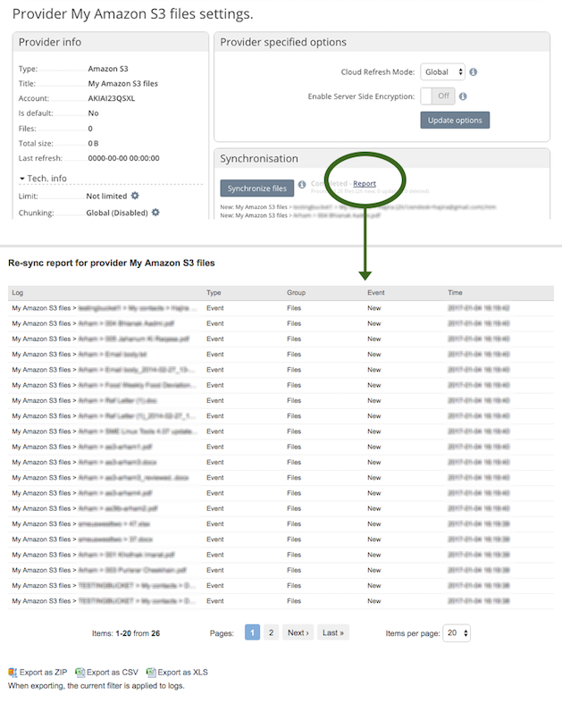Select page 1 in pagination
The image size is (562, 728).
[253, 632]
